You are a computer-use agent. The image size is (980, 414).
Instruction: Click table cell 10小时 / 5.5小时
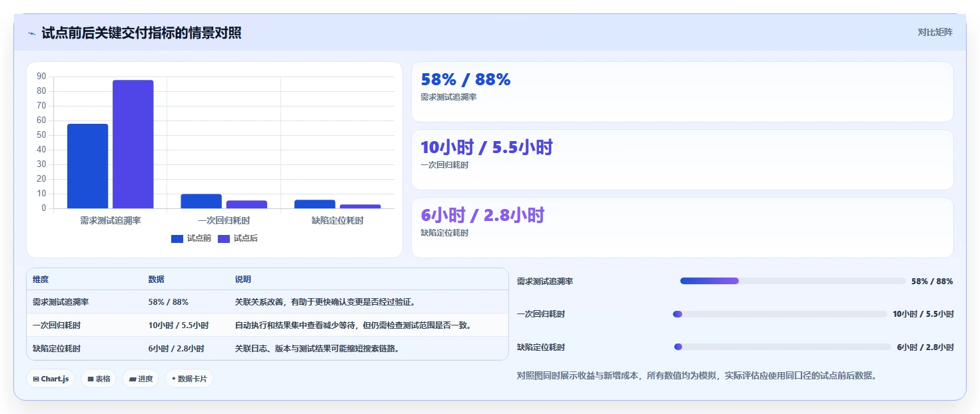pyautogui.click(x=179, y=325)
